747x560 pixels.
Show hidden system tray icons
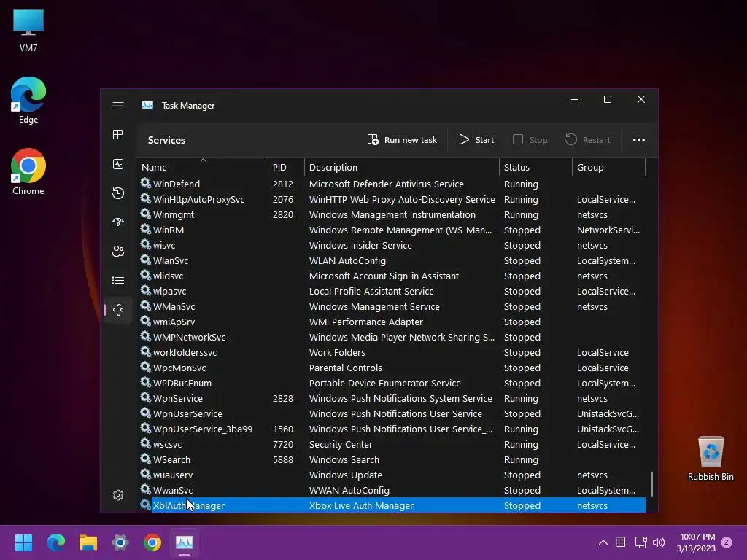(603, 542)
